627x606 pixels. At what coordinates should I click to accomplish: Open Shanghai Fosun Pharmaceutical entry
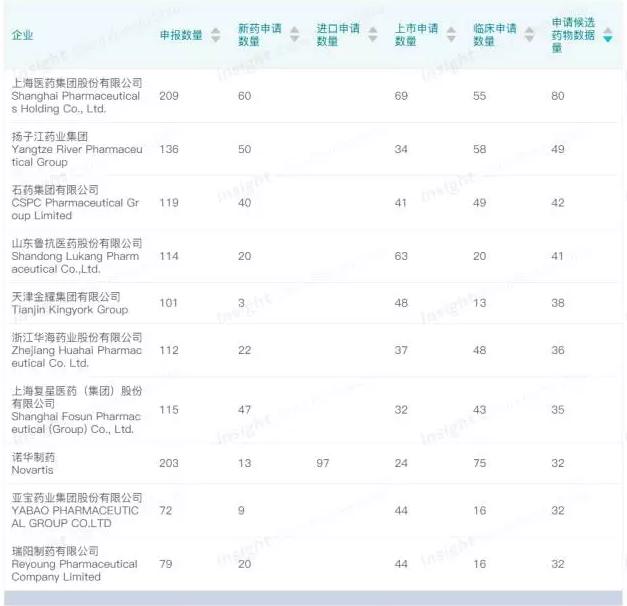coord(77,410)
